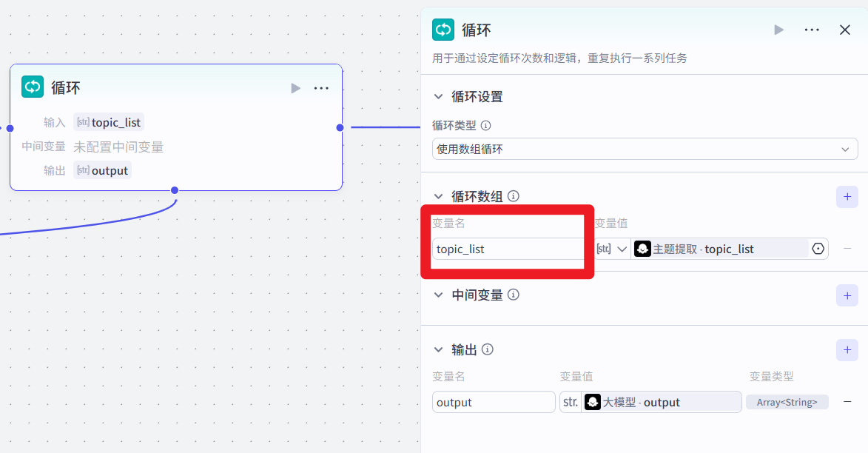This screenshot has height=453, width=868.
Task: Show info tooltip next to 循环类型
Action: (x=485, y=126)
